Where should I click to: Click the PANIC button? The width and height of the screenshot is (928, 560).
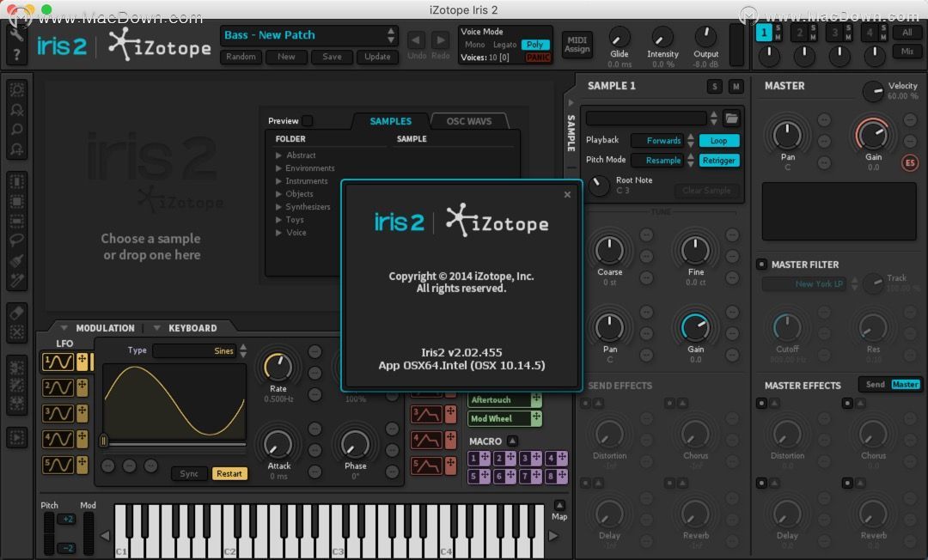pyautogui.click(x=538, y=58)
